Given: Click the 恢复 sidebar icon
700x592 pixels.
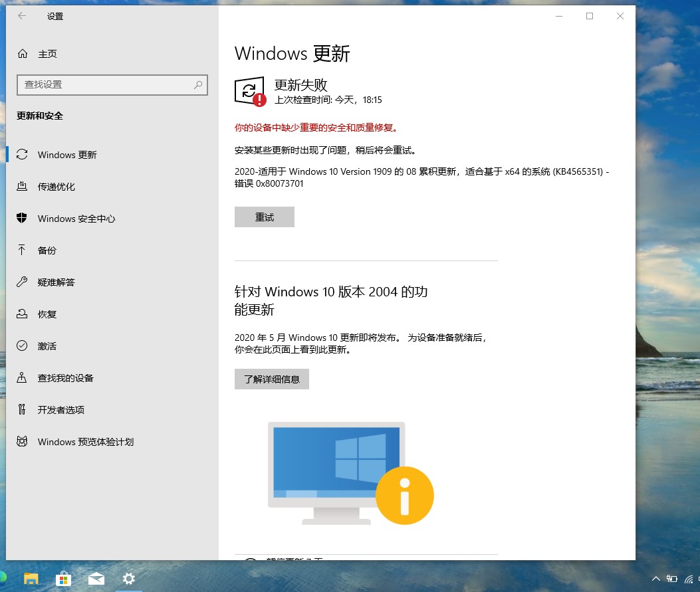Looking at the screenshot, I should (22, 314).
